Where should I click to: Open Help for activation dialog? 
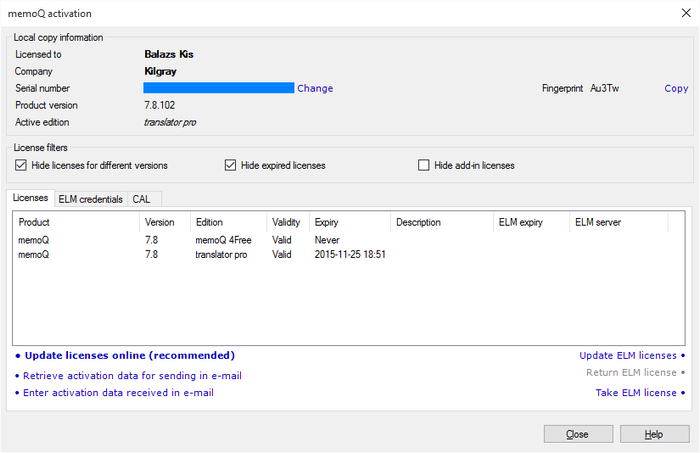[x=654, y=434]
